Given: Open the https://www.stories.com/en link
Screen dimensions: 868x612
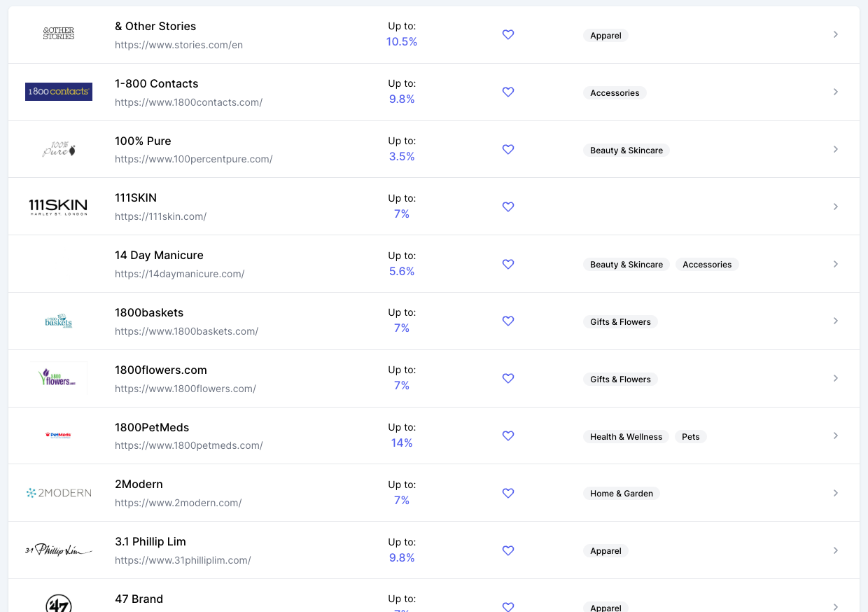Looking at the screenshot, I should (x=178, y=45).
